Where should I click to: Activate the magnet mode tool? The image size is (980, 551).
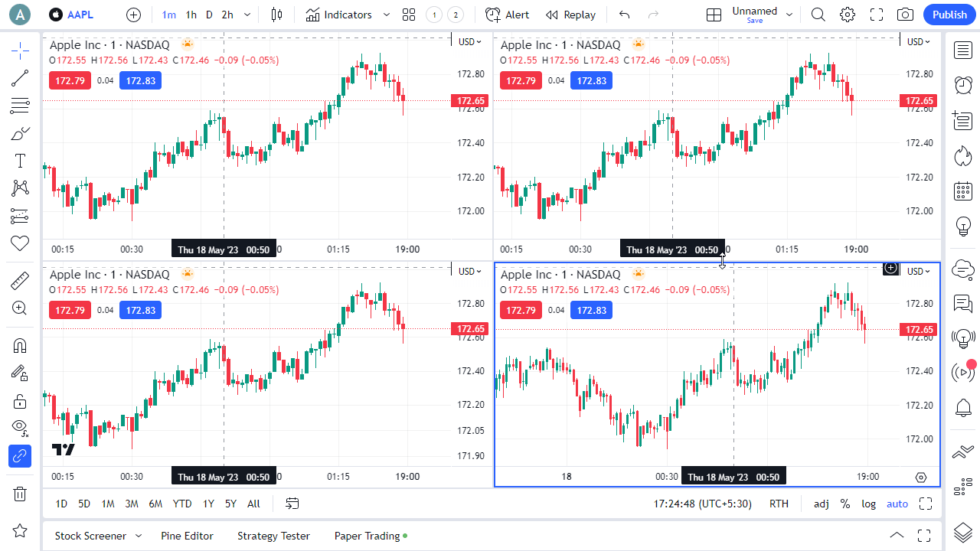coord(20,345)
